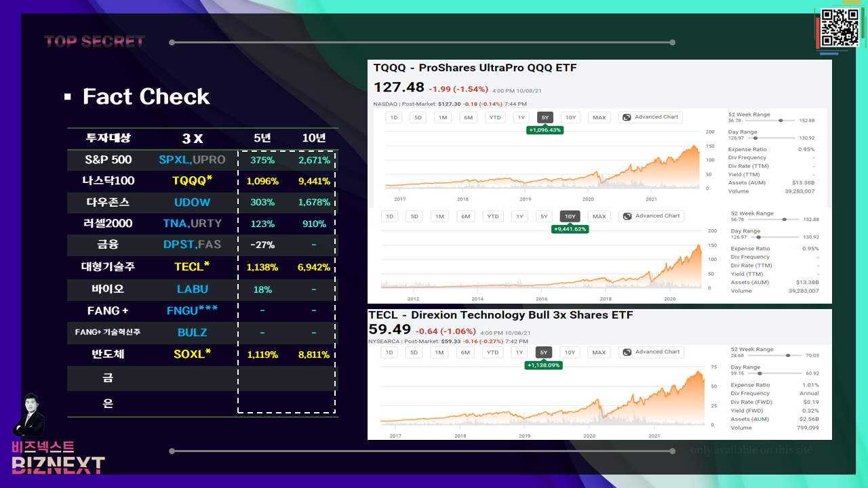Click the BULZ ticker in the table
The width and height of the screenshot is (868, 488).
click(x=192, y=332)
